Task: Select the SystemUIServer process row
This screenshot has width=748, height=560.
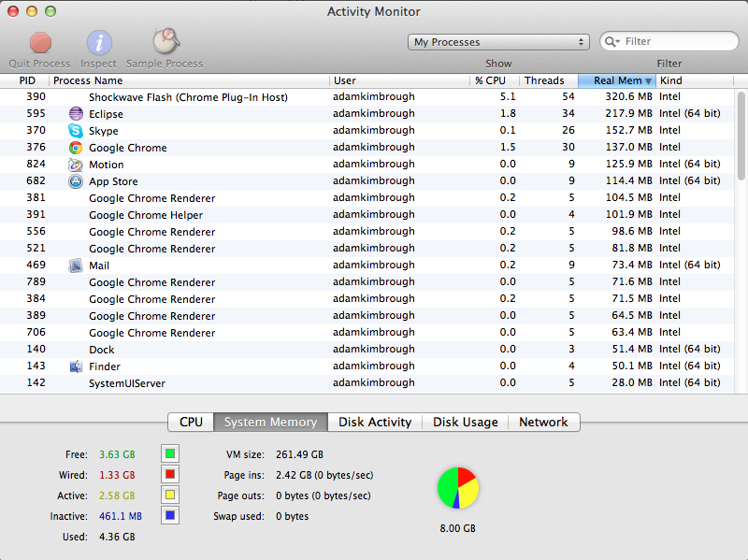Action: pyautogui.click(x=367, y=383)
